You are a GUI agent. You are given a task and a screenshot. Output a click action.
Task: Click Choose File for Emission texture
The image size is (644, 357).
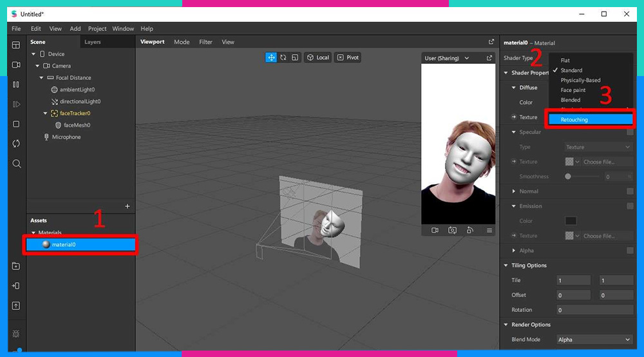(599, 236)
